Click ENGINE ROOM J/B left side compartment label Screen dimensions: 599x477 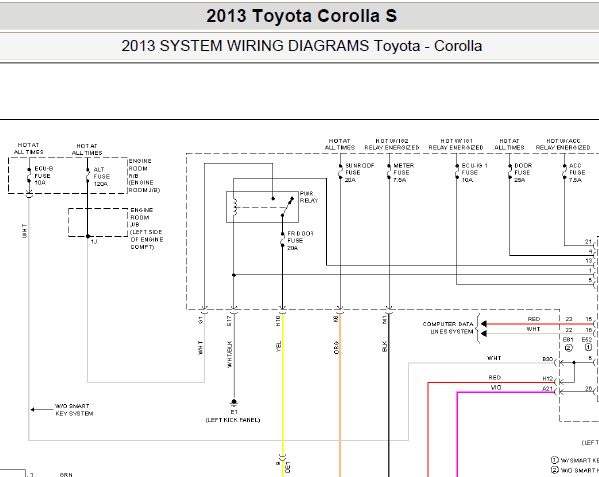tap(147, 228)
